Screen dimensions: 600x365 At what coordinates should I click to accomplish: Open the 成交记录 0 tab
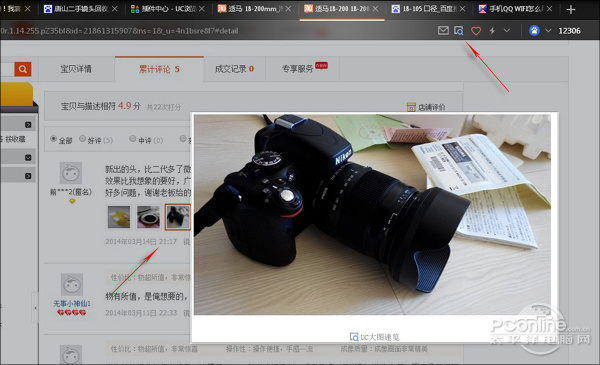[234, 69]
